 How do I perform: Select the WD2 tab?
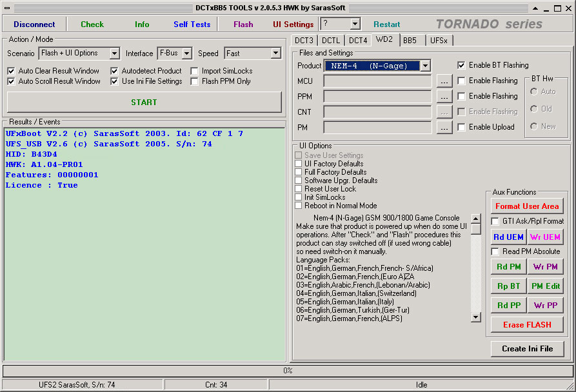tap(384, 39)
